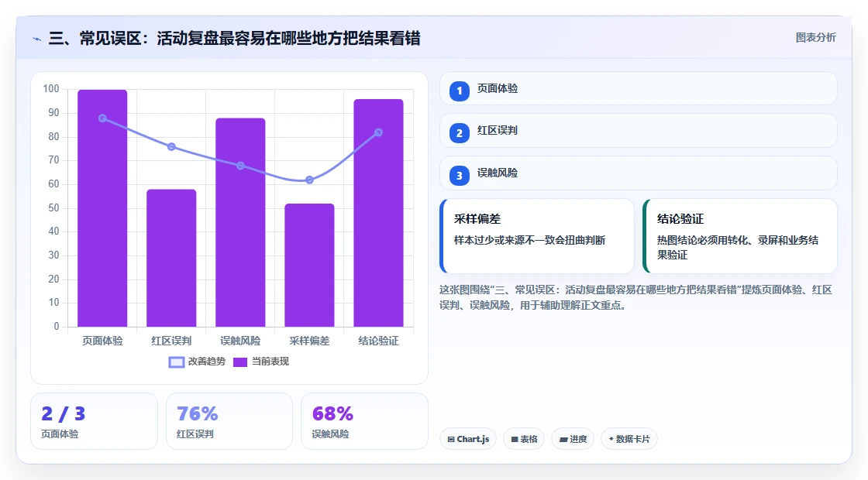868x480 pixels.
Task: Click the 2 / 3 stat value
Action: click(63, 413)
